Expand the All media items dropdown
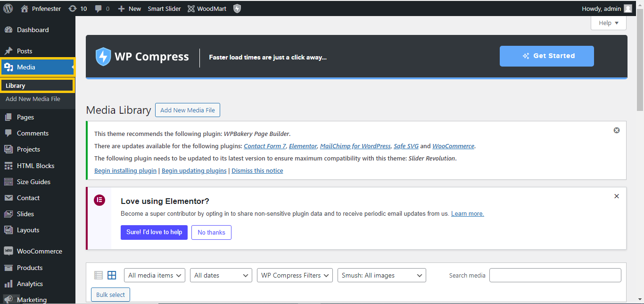This screenshot has width=644, height=304. click(x=155, y=275)
